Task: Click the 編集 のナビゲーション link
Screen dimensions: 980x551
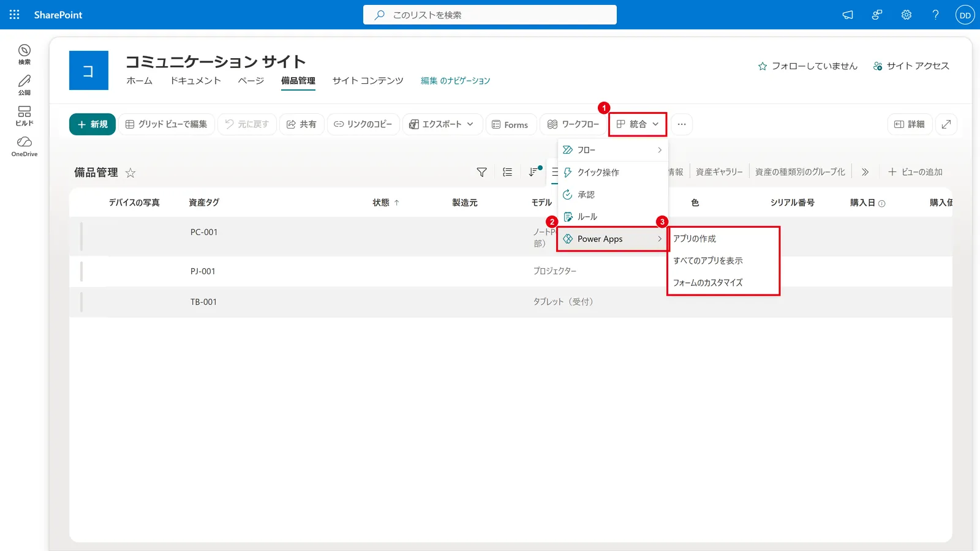Action: (x=455, y=81)
